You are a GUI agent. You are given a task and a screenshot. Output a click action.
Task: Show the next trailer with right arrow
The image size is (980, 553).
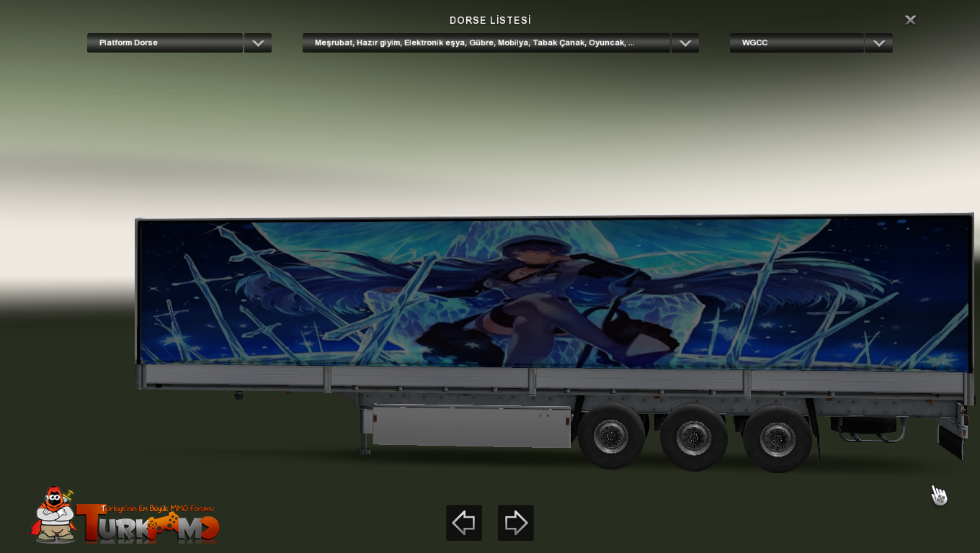(x=516, y=523)
